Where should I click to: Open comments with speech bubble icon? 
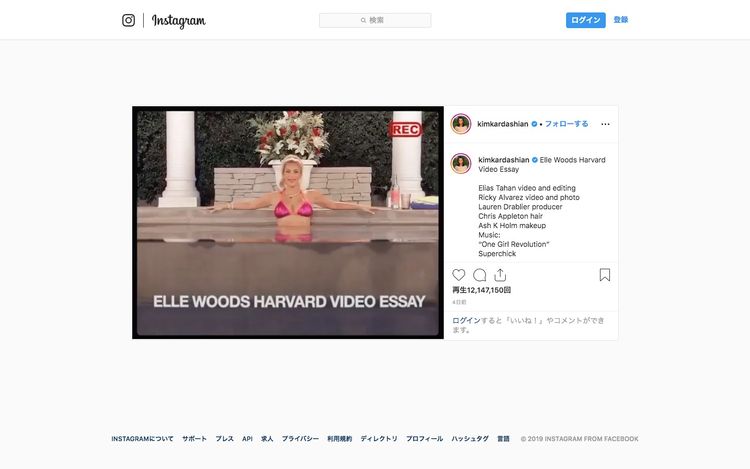(x=480, y=275)
